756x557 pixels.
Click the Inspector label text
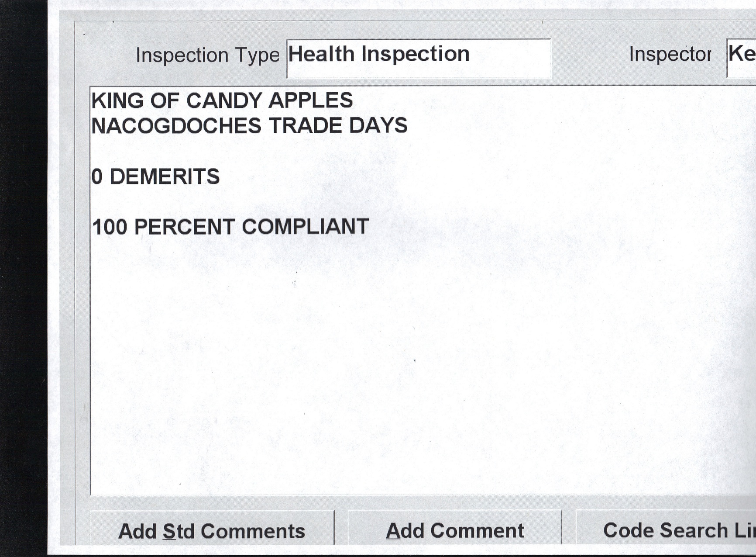(x=670, y=55)
